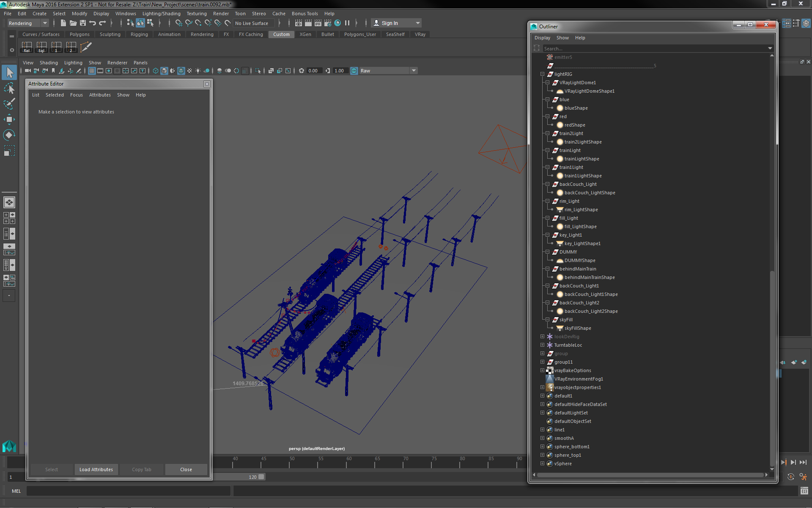Open Render Settings icon
Viewport: 812px width, 508px height.
click(x=328, y=23)
